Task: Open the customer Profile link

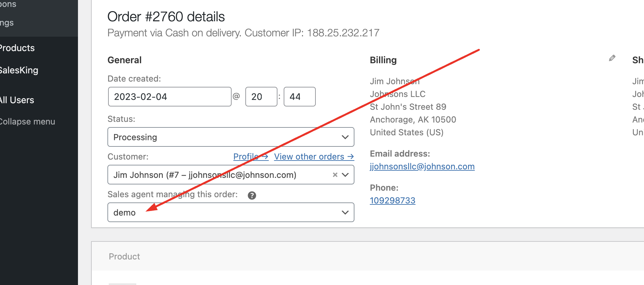Action: click(251, 157)
